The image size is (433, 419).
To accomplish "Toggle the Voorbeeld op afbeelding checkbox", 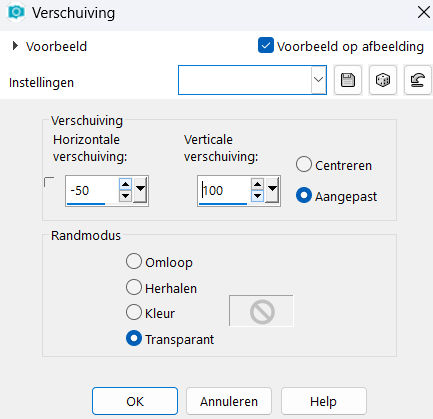I will coord(266,46).
